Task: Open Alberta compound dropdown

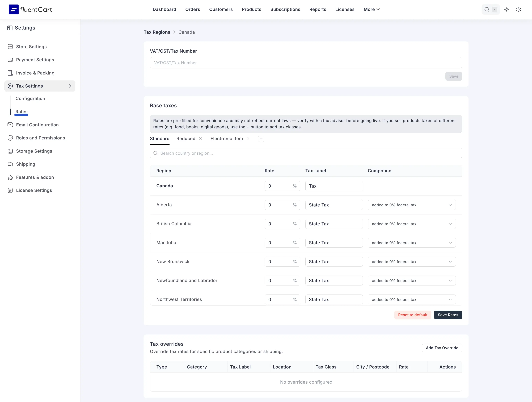Action: (x=412, y=205)
